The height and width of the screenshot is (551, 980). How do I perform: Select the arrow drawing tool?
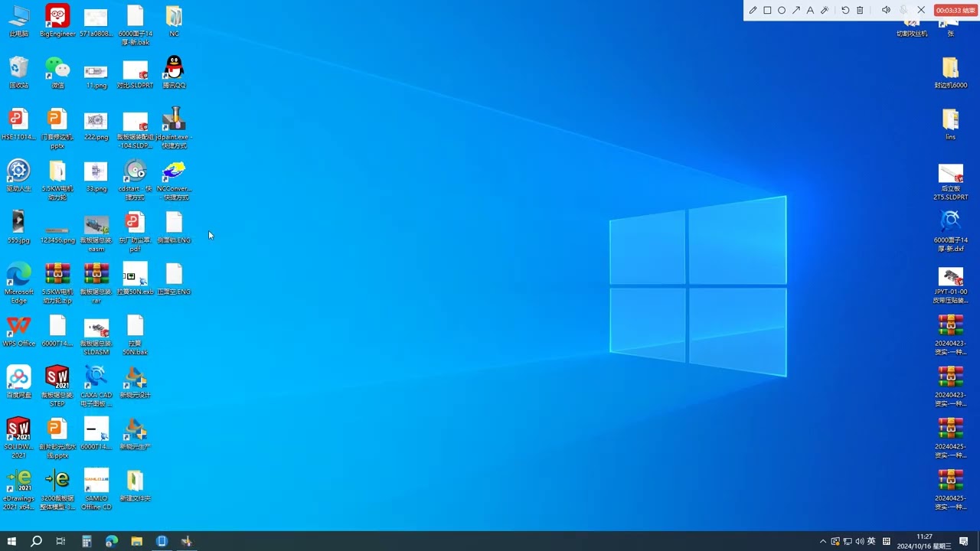[796, 11]
